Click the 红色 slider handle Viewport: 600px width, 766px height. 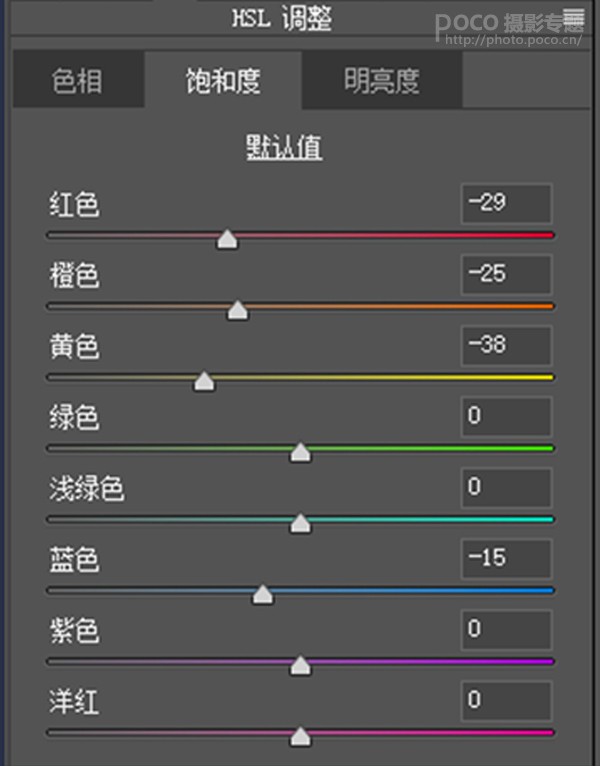pos(228,239)
